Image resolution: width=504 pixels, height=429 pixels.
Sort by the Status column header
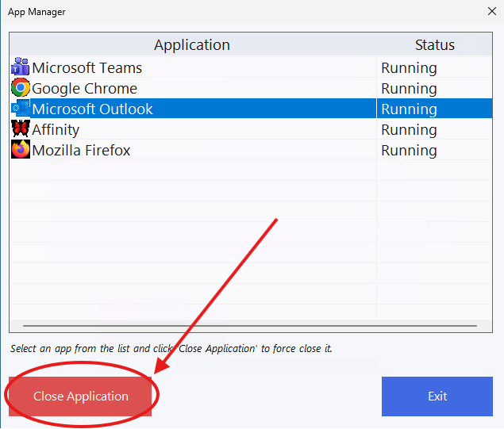pos(435,45)
